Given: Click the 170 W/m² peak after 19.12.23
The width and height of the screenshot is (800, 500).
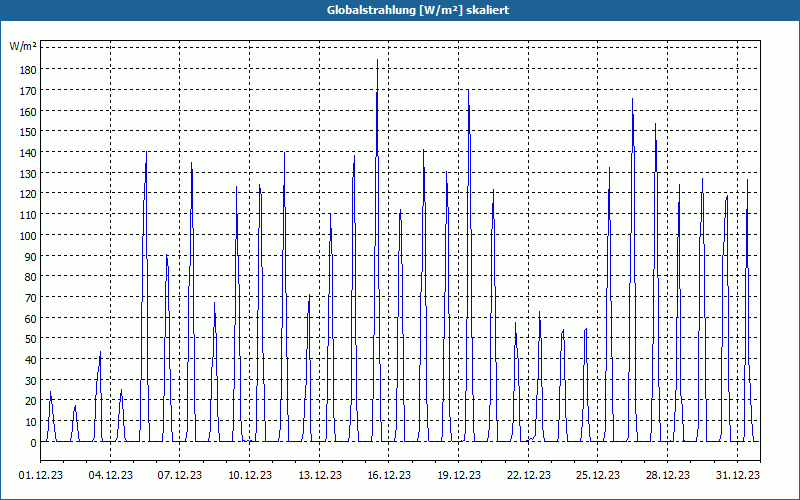Looking at the screenshot, I should click(468, 91).
